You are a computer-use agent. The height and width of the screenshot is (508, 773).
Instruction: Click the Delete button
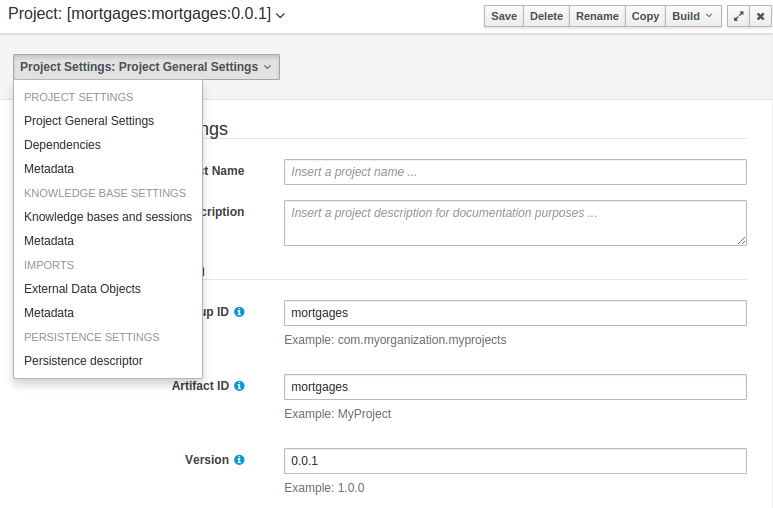tap(546, 16)
